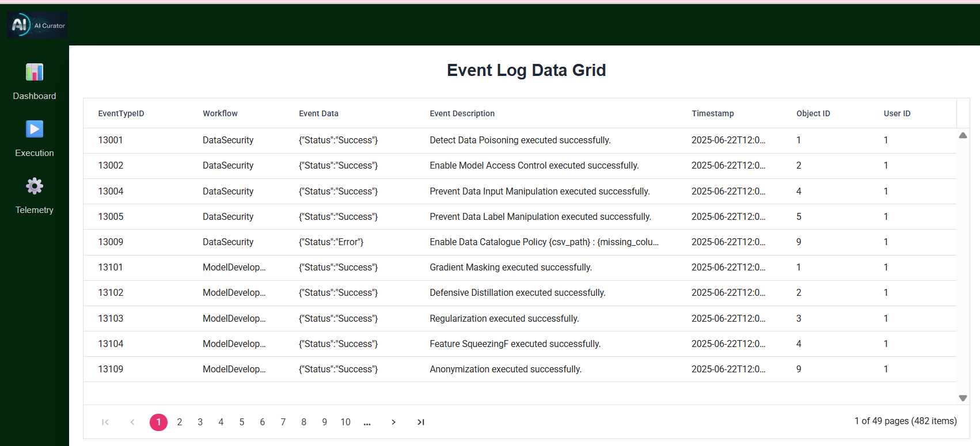This screenshot has width=980, height=446.
Task: Click the grid scroll up arrow
Action: pos(963,136)
